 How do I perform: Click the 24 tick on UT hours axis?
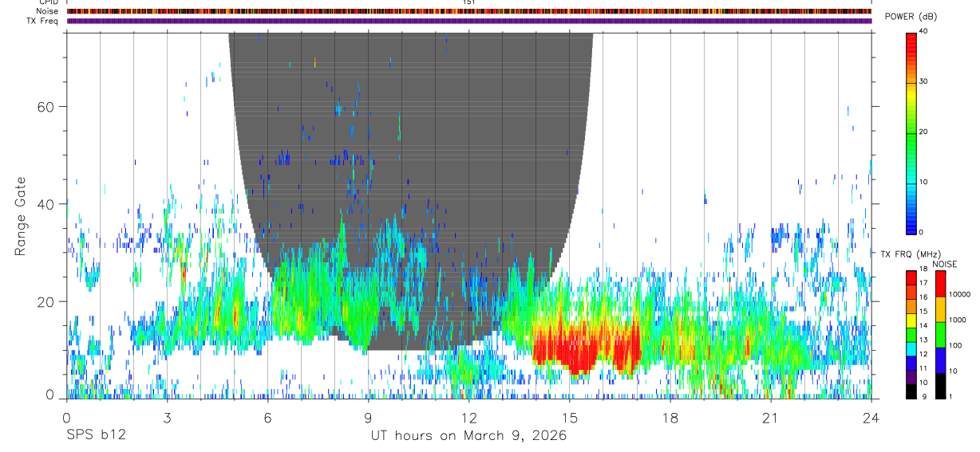tap(871, 417)
